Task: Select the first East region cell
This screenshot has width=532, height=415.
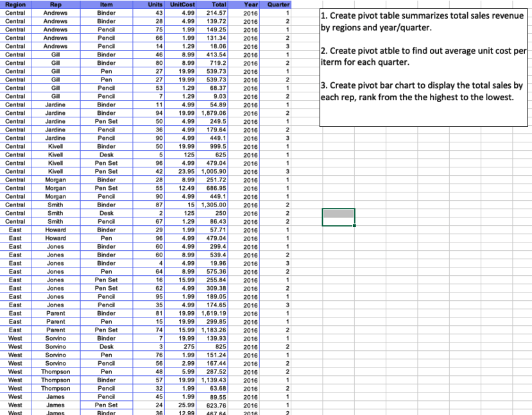Action: click(x=15, y=230)
